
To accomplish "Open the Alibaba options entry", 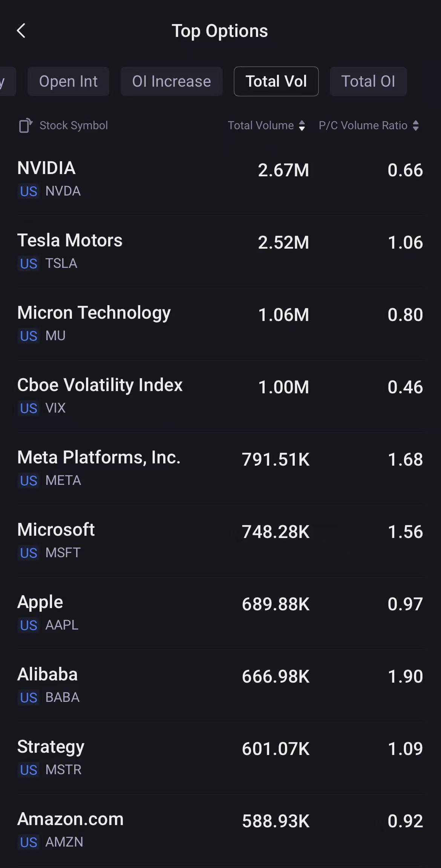I will click(x=220, y=685).
